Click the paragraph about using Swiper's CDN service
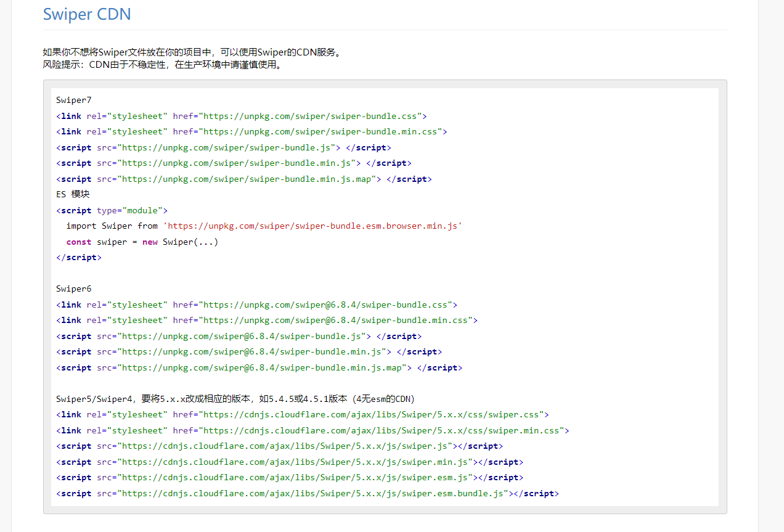 [192, 52]
